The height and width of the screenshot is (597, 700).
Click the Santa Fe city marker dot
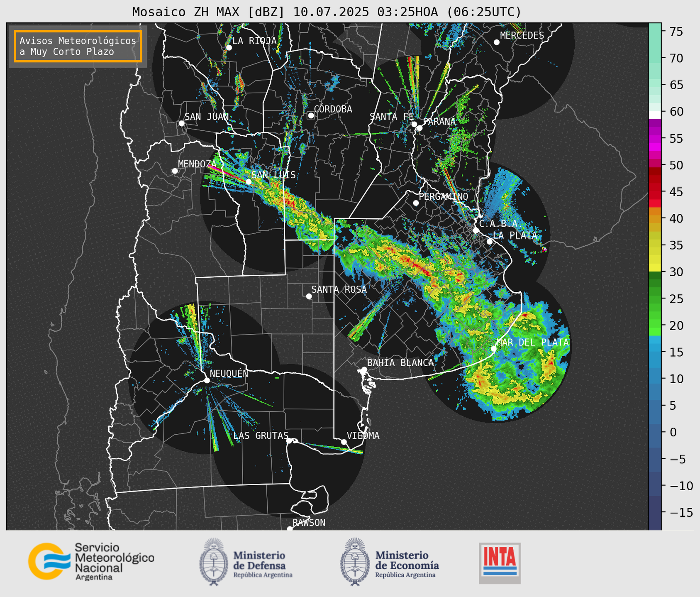[x=414, y=124]
